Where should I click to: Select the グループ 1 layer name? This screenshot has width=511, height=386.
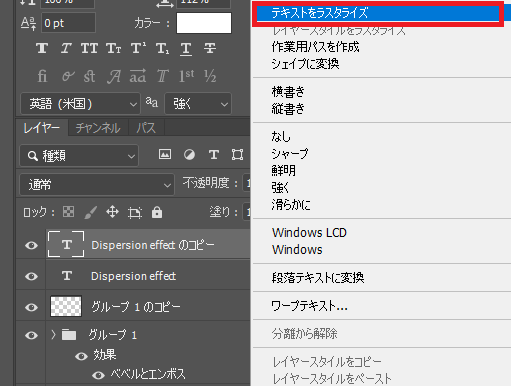click(112, 335)
